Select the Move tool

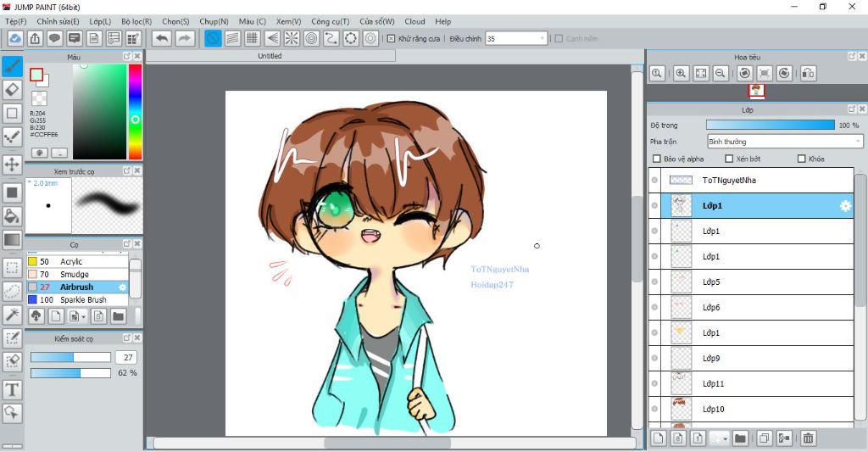[12, 165]
